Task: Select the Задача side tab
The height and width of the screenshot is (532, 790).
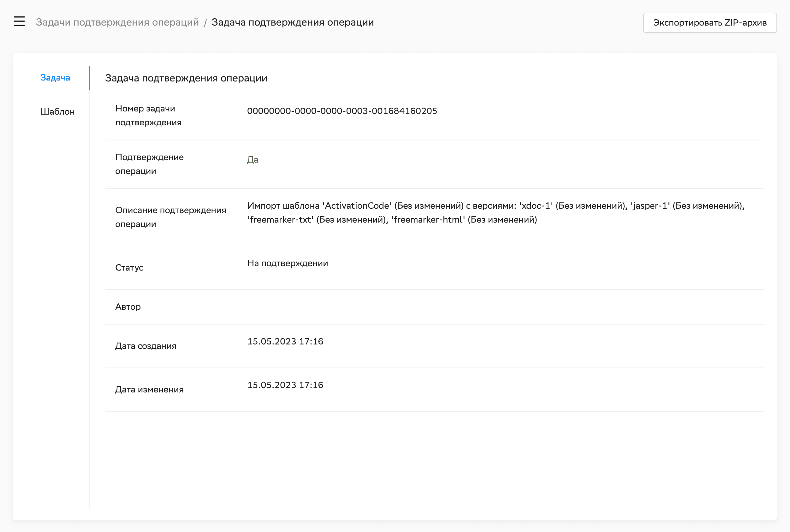Action: coord(55,78)
